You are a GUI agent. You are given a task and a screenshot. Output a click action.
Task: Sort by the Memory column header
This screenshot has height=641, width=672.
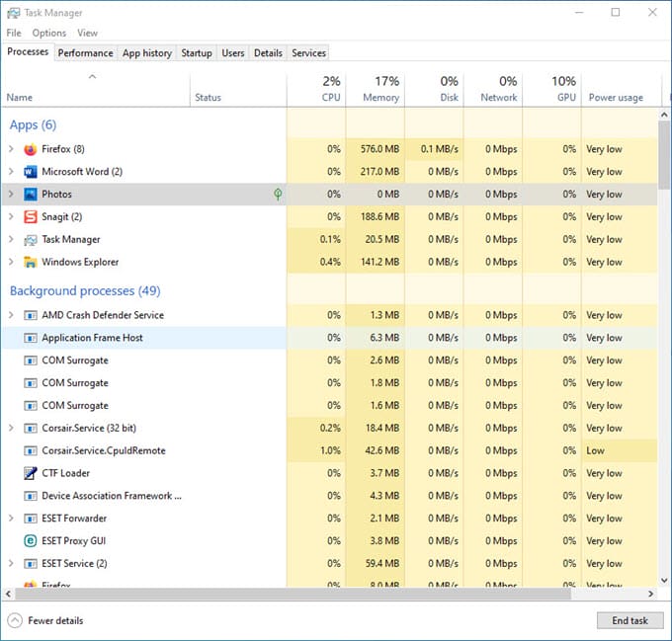(x=376, y=90)
